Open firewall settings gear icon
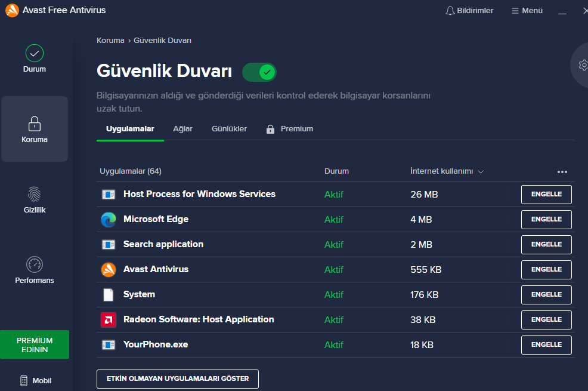The image size is (588, 391). 583,65
